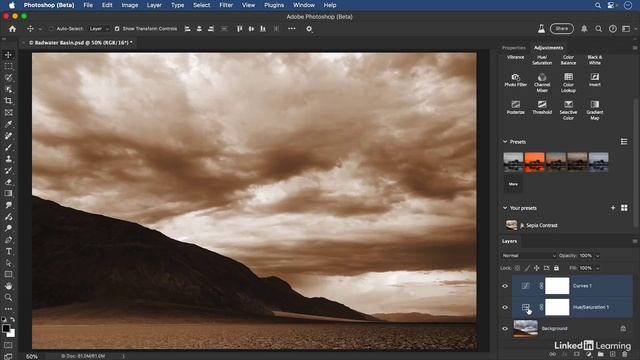The width and height of the screenshot is (640, 360).
Task: Hide the Curves 1 layer
Action: click(x=505, y=286)
